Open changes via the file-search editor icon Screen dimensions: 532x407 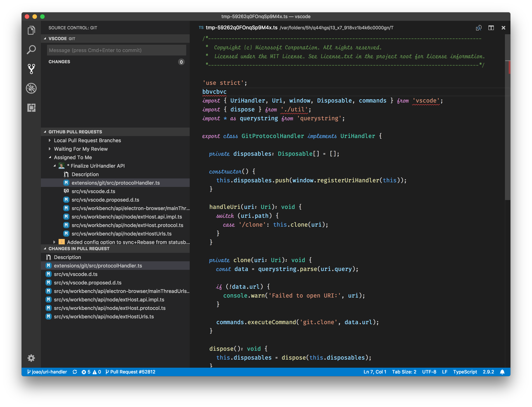pos(479,28)
